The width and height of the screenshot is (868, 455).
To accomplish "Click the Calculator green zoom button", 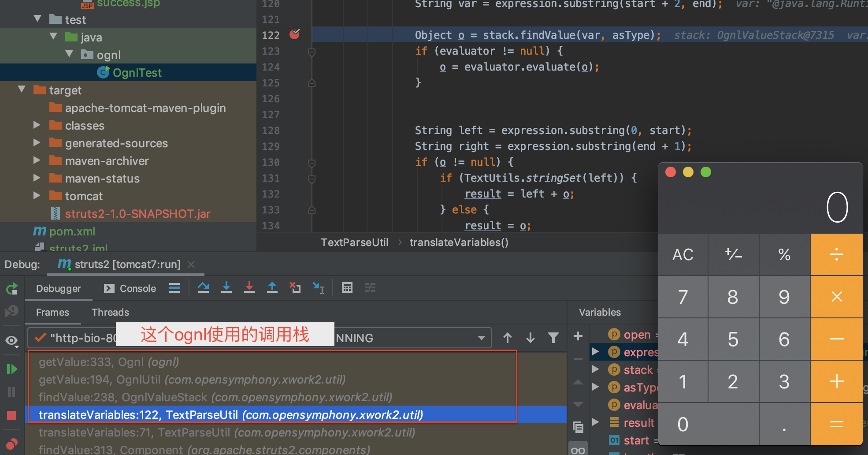I will pos(705,172).
